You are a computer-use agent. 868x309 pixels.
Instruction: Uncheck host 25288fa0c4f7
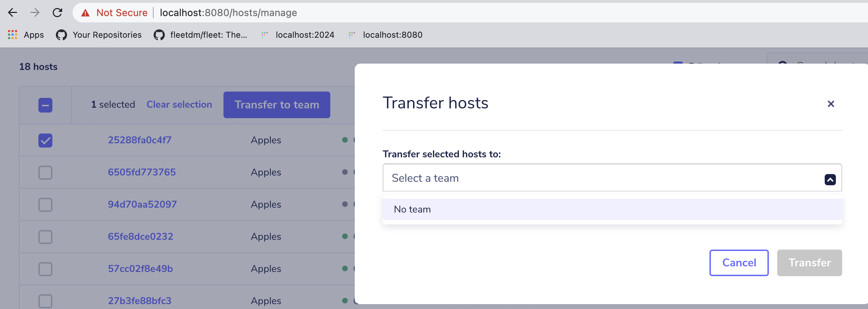45,140
